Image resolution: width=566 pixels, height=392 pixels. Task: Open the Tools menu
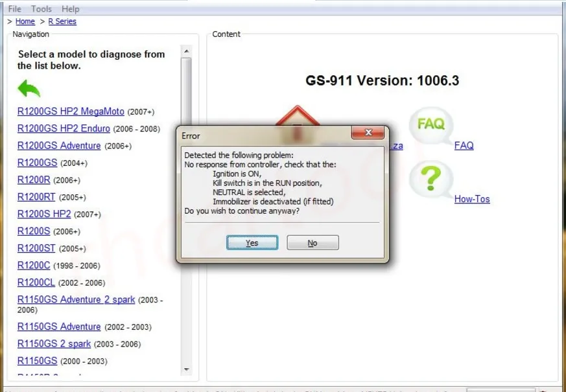(x=41, y=9)
